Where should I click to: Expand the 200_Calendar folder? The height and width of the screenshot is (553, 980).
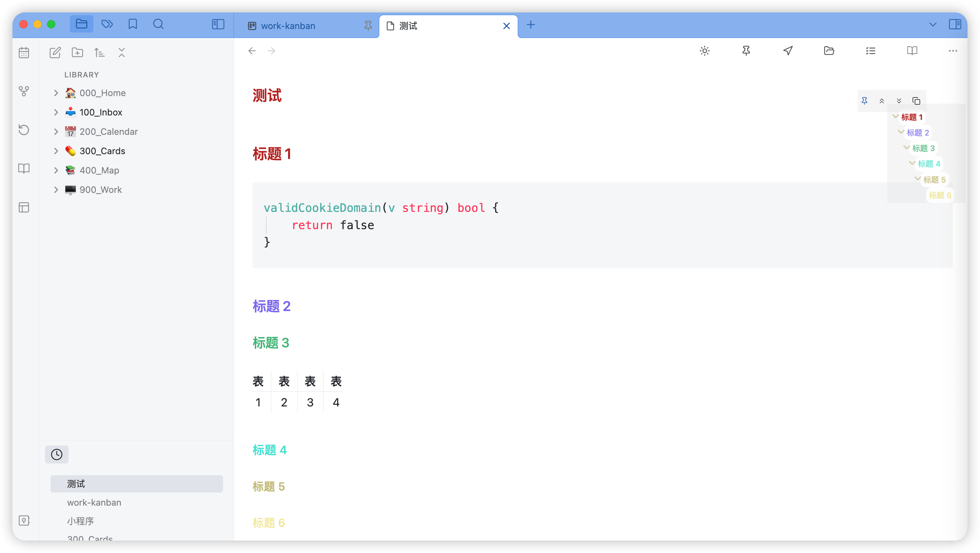click(x=56, y=132)
